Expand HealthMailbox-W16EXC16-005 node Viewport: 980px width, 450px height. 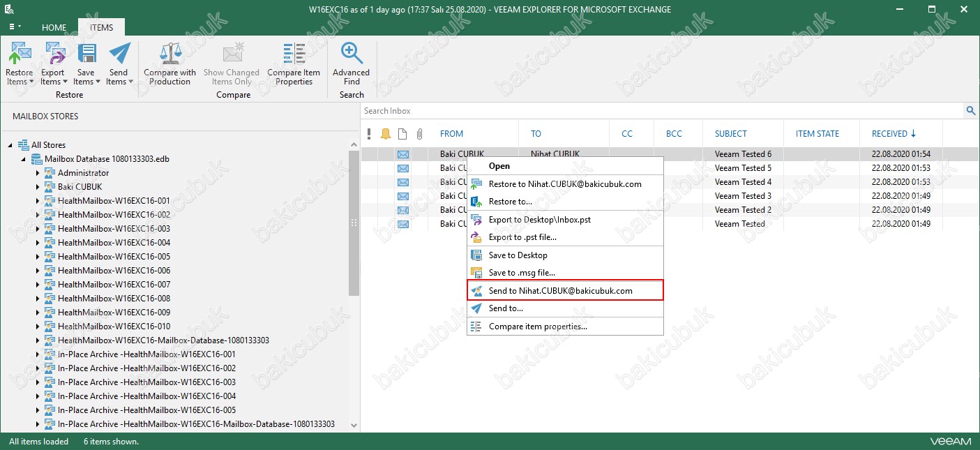(x=38, y=257)
